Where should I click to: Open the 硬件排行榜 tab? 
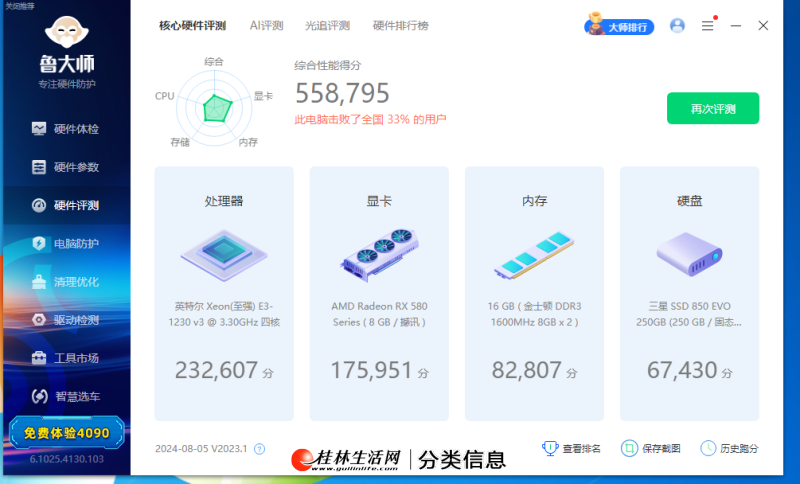[400, 26]
